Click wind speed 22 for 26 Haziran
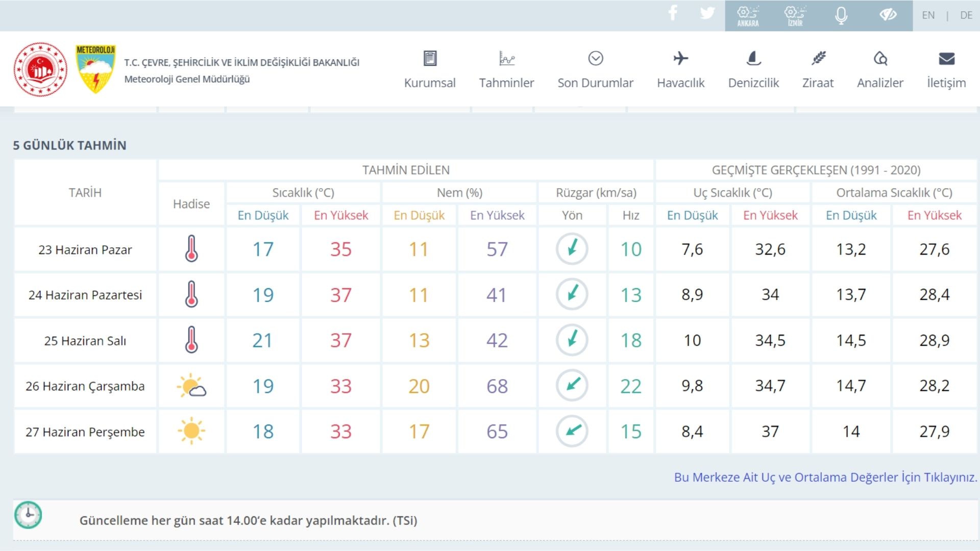This screenshot has width=980, height=551. [x=631, y=386]
